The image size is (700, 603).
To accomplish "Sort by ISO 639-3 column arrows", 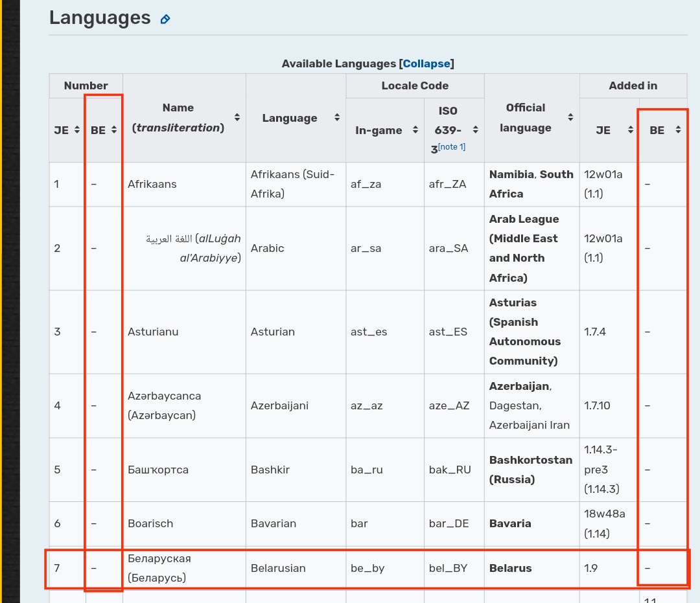I will coord(475,130).
